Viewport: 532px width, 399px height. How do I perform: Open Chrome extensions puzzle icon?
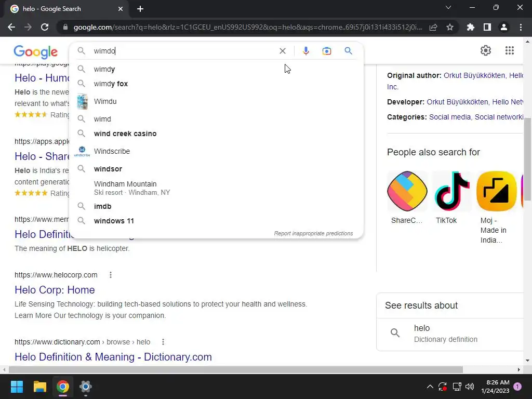coord(471,27)
